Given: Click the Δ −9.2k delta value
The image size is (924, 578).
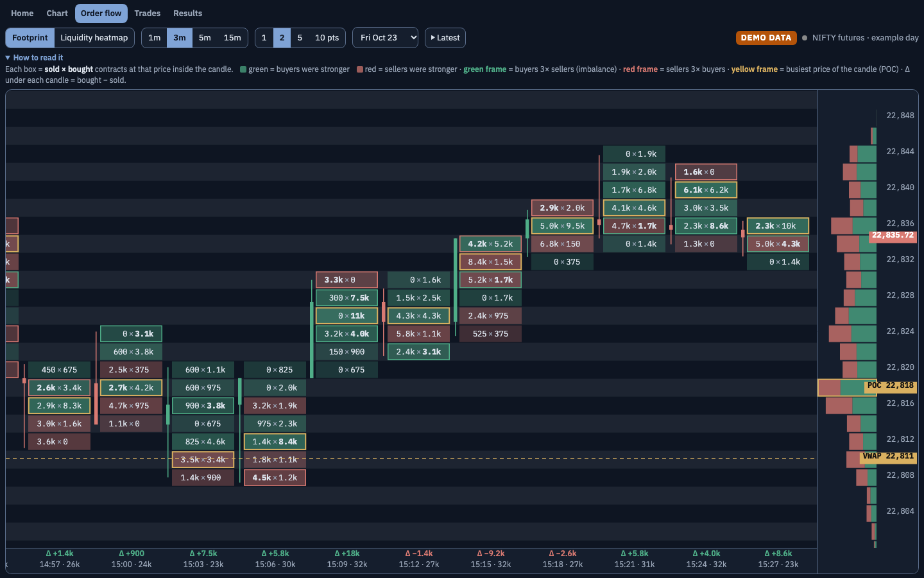Looking at the screenshot, I should pyautogui.click(x=490, y=554).
